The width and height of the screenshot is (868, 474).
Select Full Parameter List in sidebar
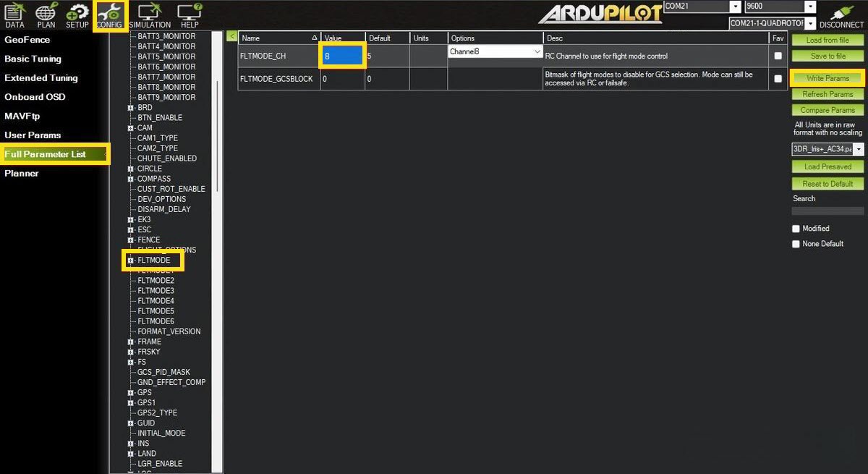point(45,154)
